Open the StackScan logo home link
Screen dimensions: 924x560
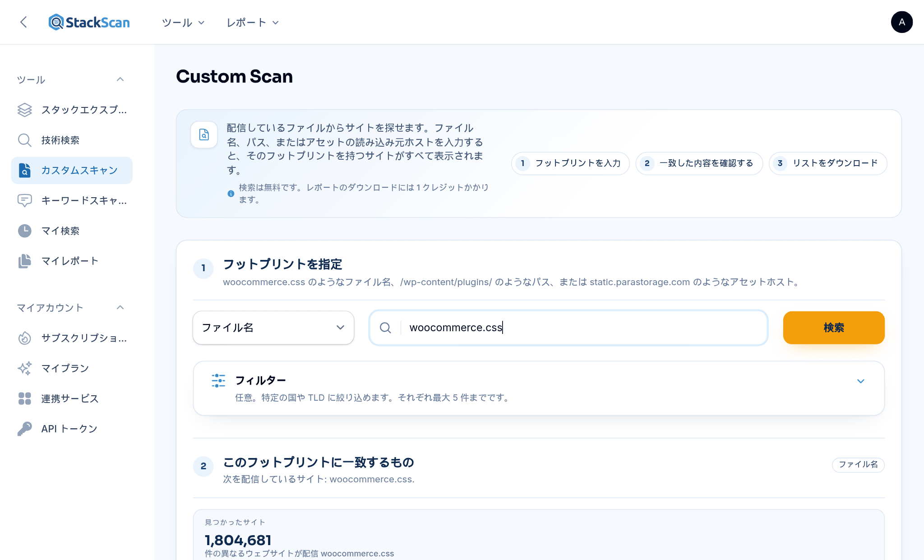click(x=89, y=22)
